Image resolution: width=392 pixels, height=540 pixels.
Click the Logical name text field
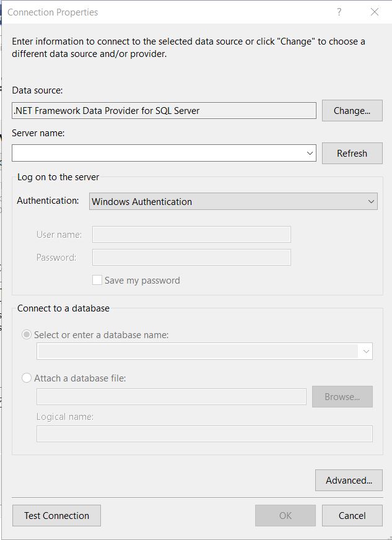[204, 433]
